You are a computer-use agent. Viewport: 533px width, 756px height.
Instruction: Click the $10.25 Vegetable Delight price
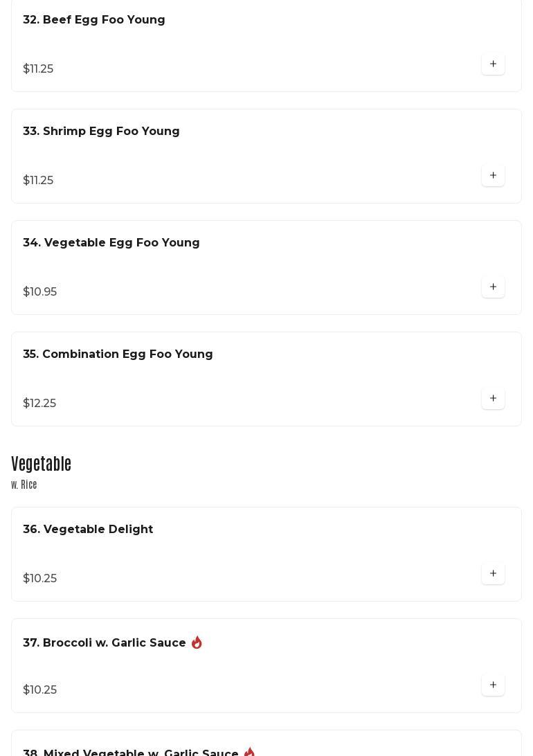(x=40, y=579)
